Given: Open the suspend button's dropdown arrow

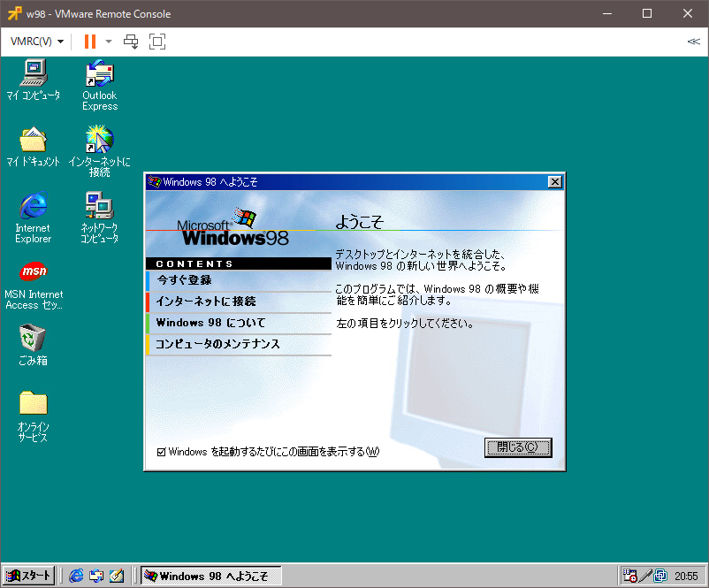Looking at the screenshot, I should point(107,41).
